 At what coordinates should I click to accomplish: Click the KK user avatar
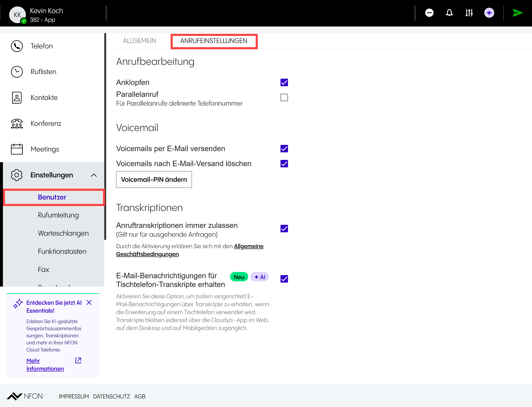[17, 15]
